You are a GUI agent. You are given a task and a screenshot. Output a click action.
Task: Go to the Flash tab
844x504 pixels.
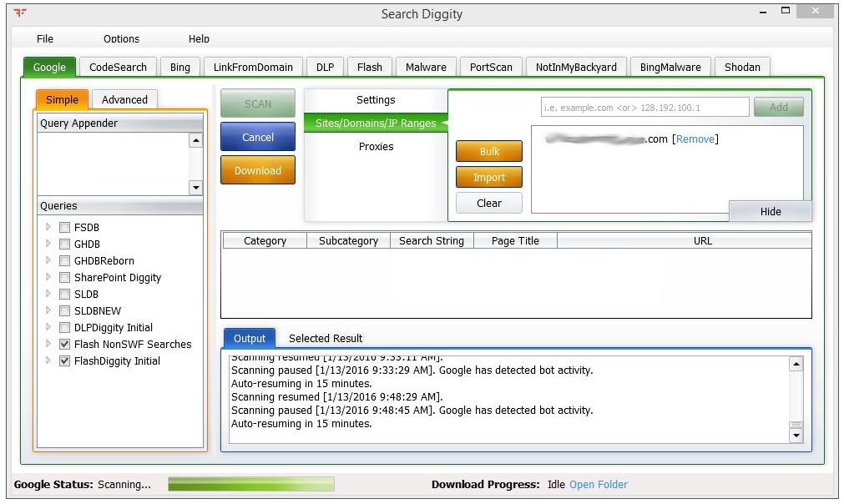[369, 68]
